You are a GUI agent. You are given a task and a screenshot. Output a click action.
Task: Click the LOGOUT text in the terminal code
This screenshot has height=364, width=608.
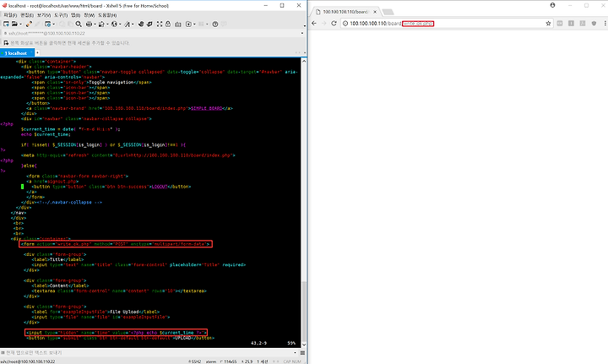pyautogui.click(x=160, y=187)
